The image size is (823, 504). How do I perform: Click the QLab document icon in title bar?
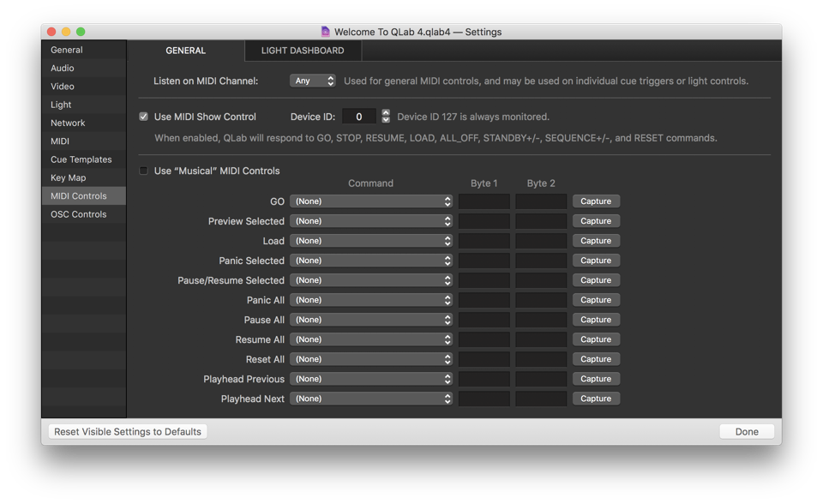pos(325,32)
